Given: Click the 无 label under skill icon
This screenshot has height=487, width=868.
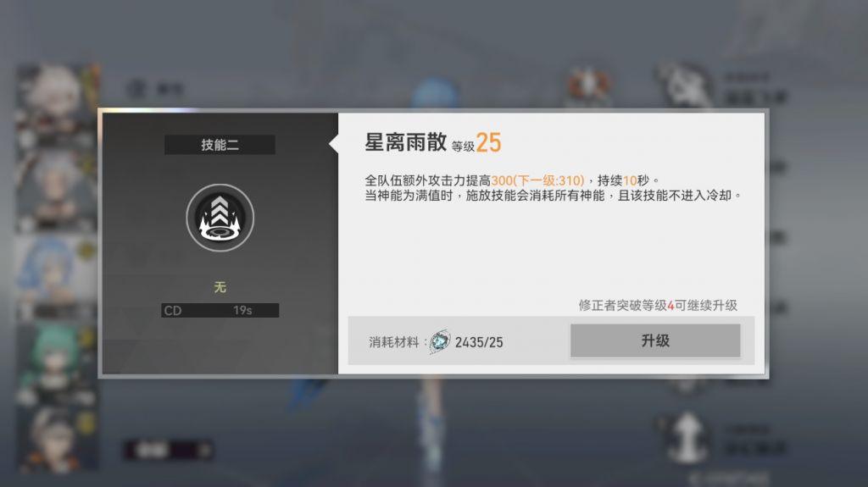Looking at the screenshot, I should [220, 287].
